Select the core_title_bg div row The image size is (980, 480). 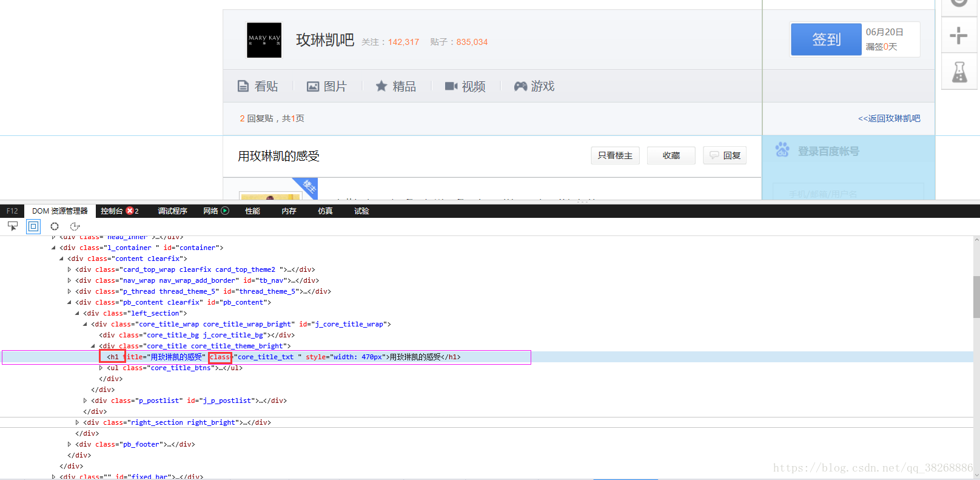coord(197,335)
